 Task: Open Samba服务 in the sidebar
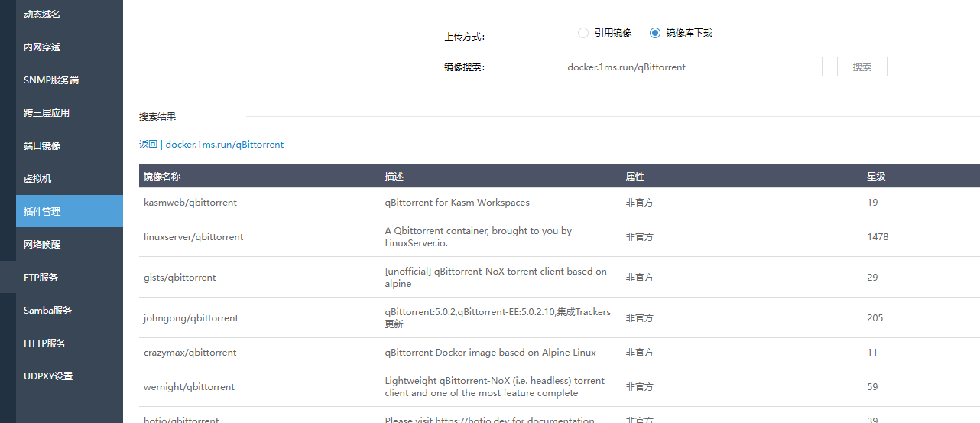click(69, 311)
